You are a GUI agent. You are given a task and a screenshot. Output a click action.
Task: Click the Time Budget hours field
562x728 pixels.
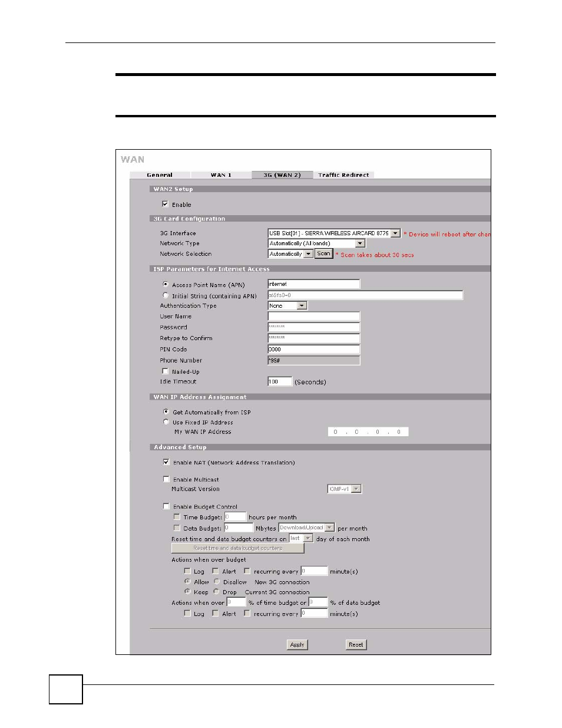pyautogui.click(x=235, y=517)
